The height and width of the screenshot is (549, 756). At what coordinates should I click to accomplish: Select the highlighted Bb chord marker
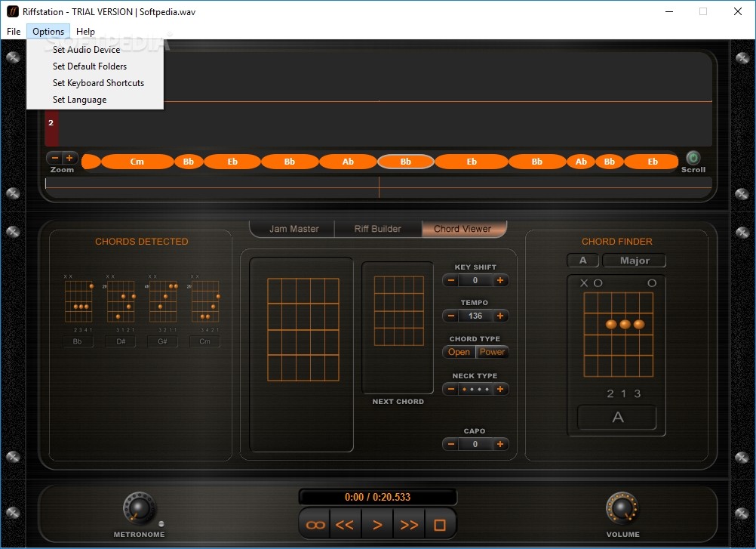click(405, 162)
